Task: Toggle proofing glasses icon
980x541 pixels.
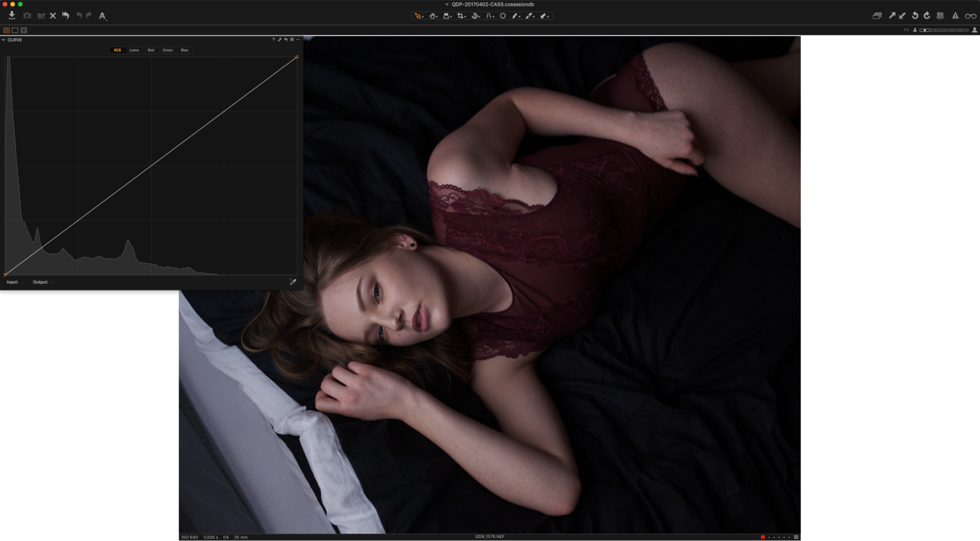Action: pos(970,16)
